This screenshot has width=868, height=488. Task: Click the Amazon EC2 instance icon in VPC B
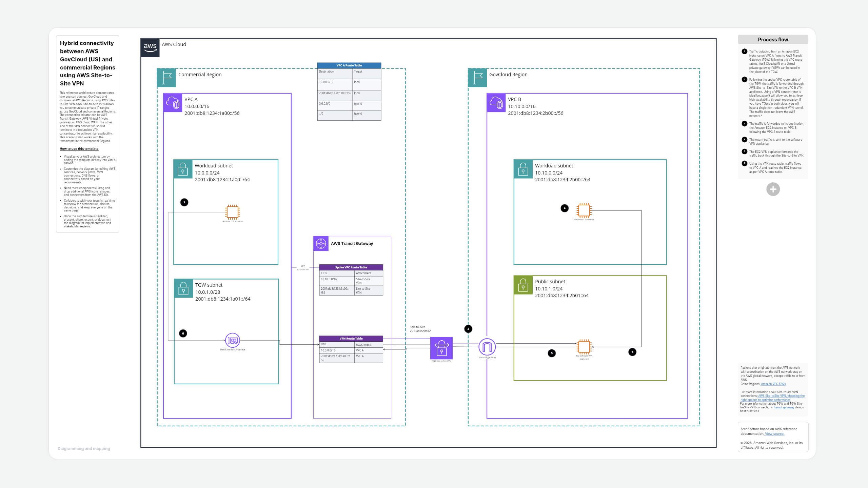pos(584,210)
